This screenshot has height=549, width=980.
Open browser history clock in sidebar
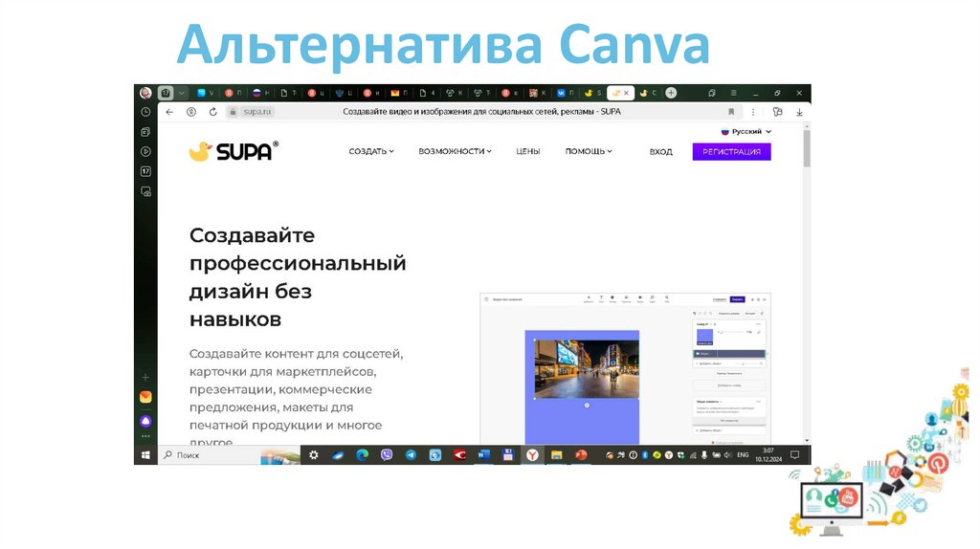tap(145, 112)
